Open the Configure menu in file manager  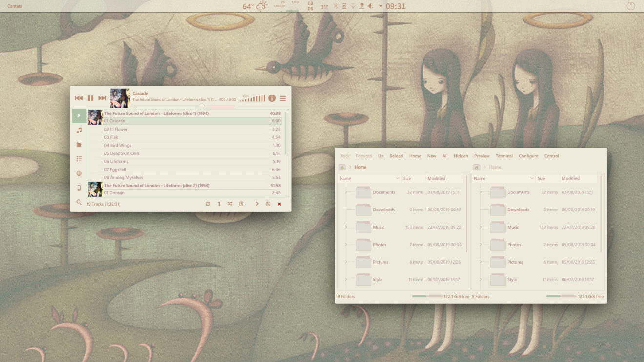[528, 156]
